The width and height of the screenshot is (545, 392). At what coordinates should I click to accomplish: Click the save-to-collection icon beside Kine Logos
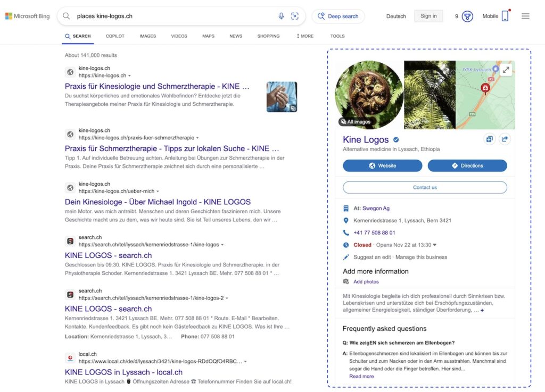point(490,139)
